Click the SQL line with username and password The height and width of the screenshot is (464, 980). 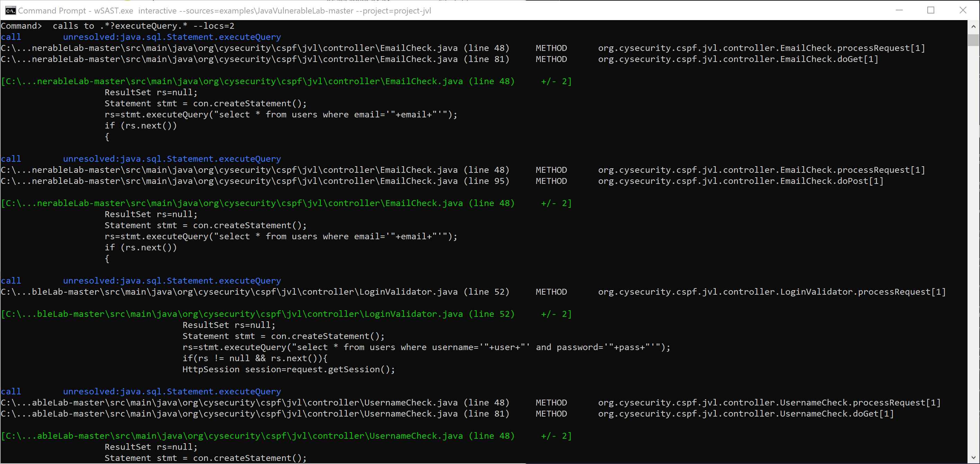pos(426,347)
